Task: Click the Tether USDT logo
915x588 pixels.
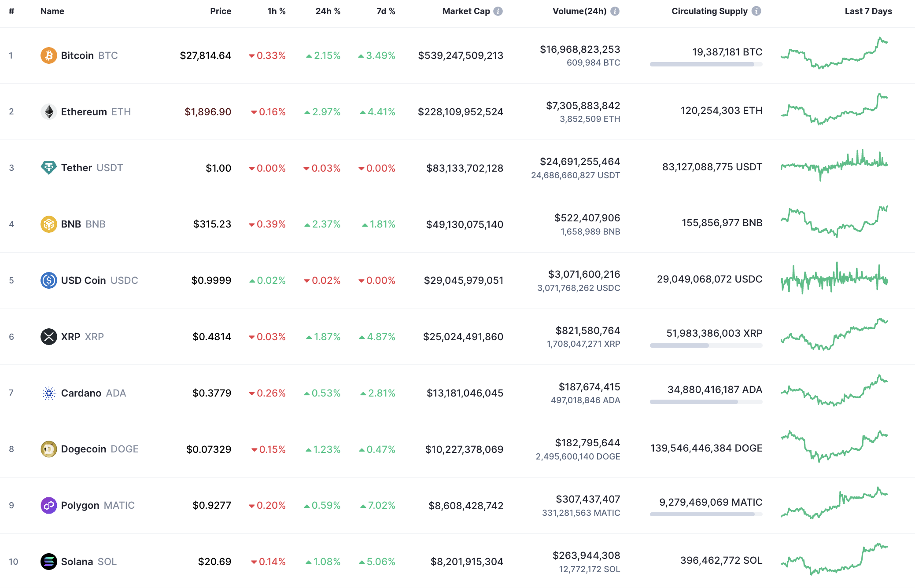Action: (49, 168)
